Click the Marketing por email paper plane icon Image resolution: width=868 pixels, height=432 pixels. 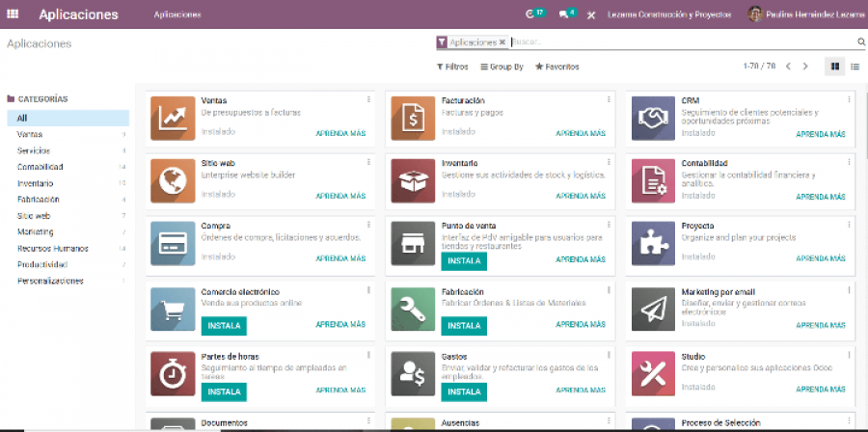[653, 309]
